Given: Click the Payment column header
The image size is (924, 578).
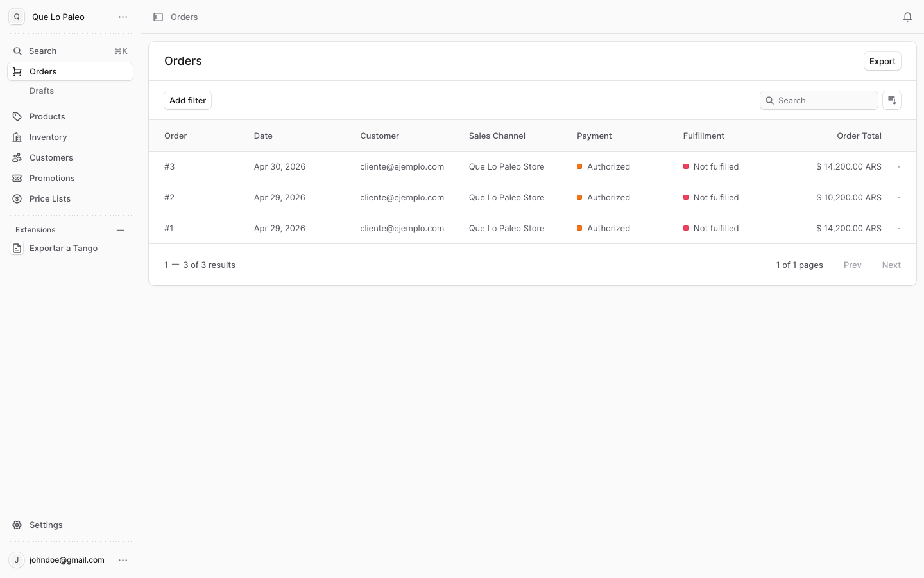Looking at the screenshot, I should click(x=594, y=136).
